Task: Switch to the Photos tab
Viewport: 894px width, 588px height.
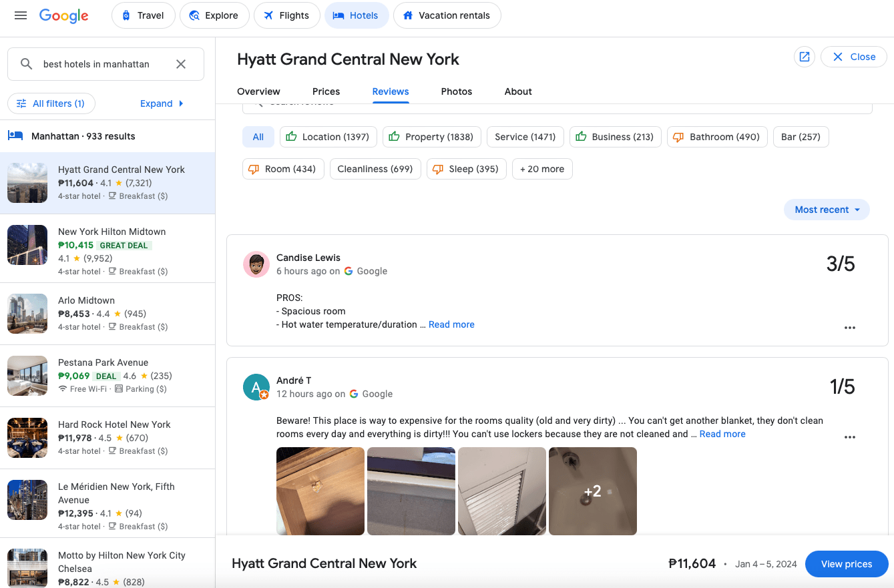Action: click(457, 91)
